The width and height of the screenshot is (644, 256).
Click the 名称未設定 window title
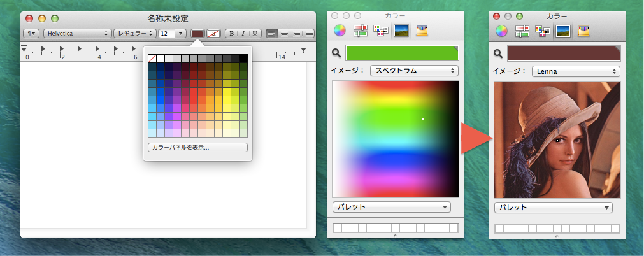(x=168, y=18)
